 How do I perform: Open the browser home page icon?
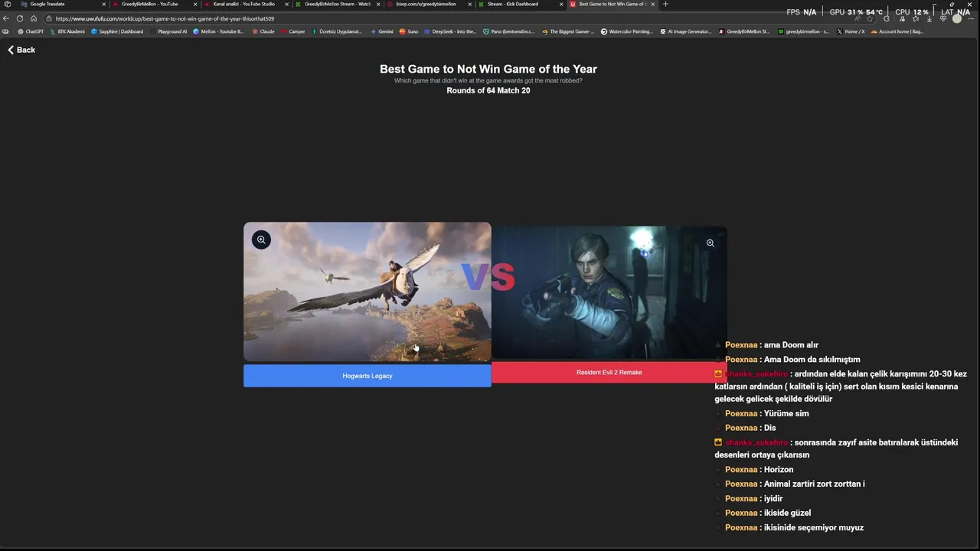34,18
